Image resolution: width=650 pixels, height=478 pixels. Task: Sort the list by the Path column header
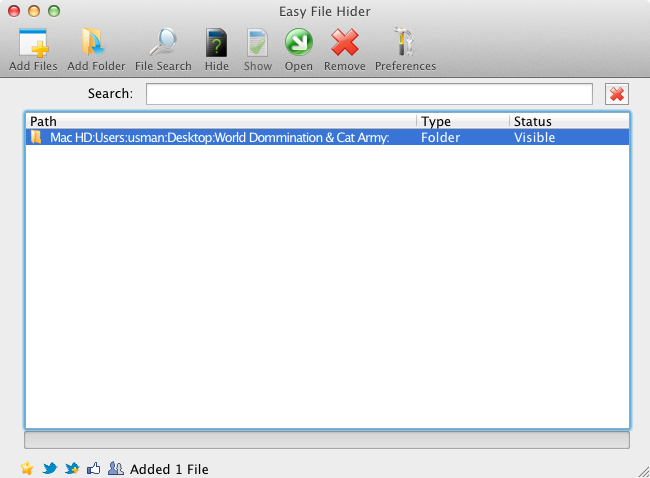[x=222, y=121]
